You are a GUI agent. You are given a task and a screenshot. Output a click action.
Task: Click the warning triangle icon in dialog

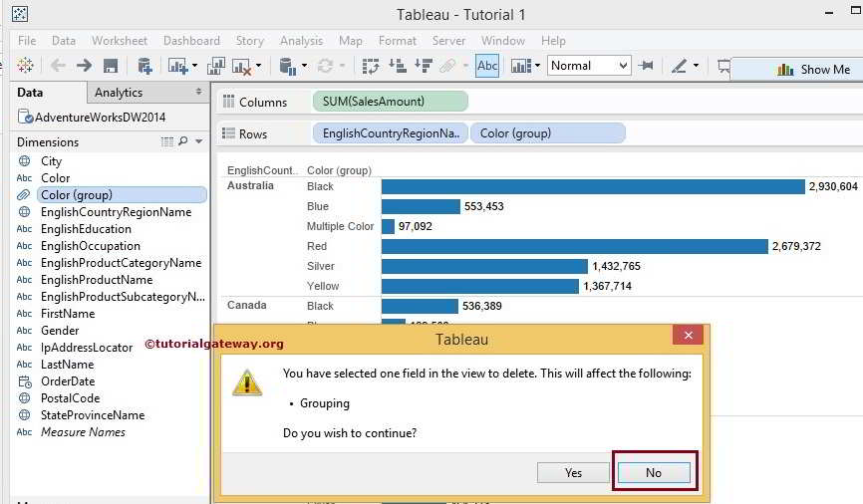(x=247, y=382)
